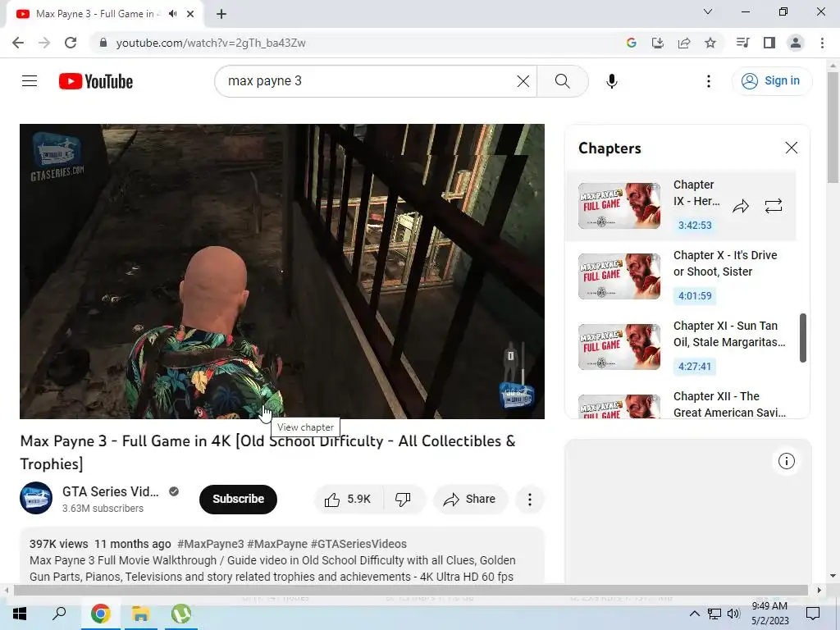Viewport: 840px width, 630px height.
Task: Click the info icon on the ad card
Action: pyautogui.click(x=786, y=461)
